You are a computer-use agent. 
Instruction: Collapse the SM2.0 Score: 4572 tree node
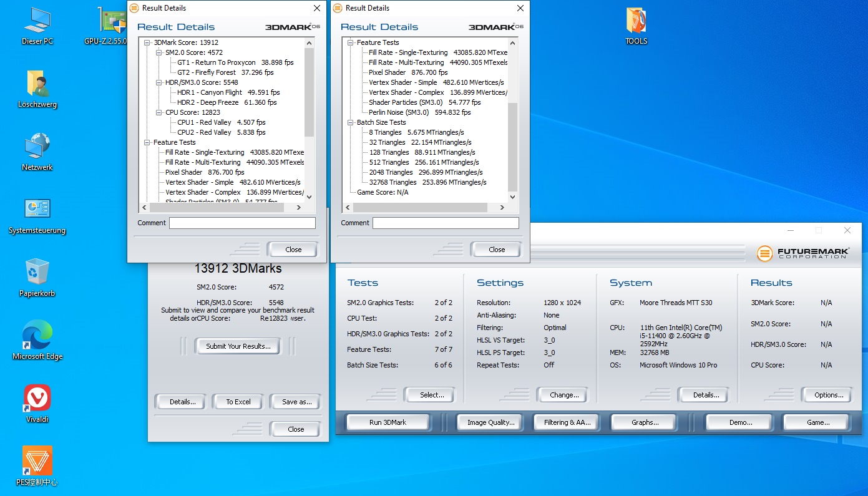(159, 52)
